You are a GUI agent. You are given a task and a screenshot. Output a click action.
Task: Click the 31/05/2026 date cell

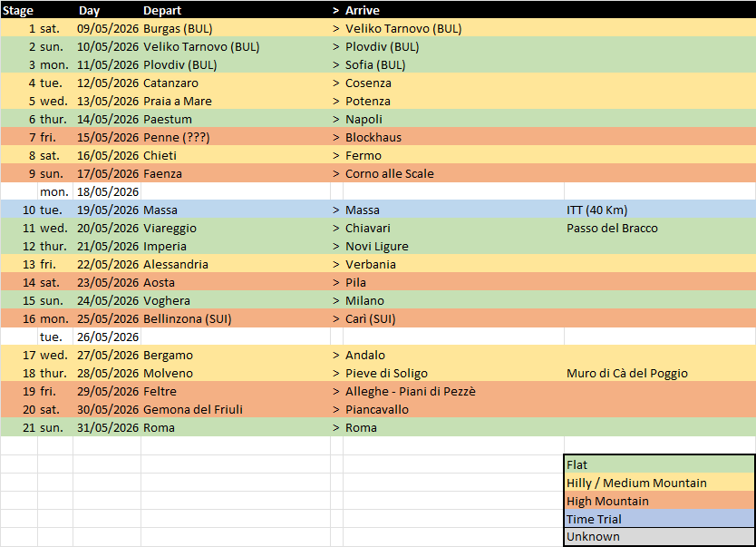pyautogui.click(x=107, y=427)
